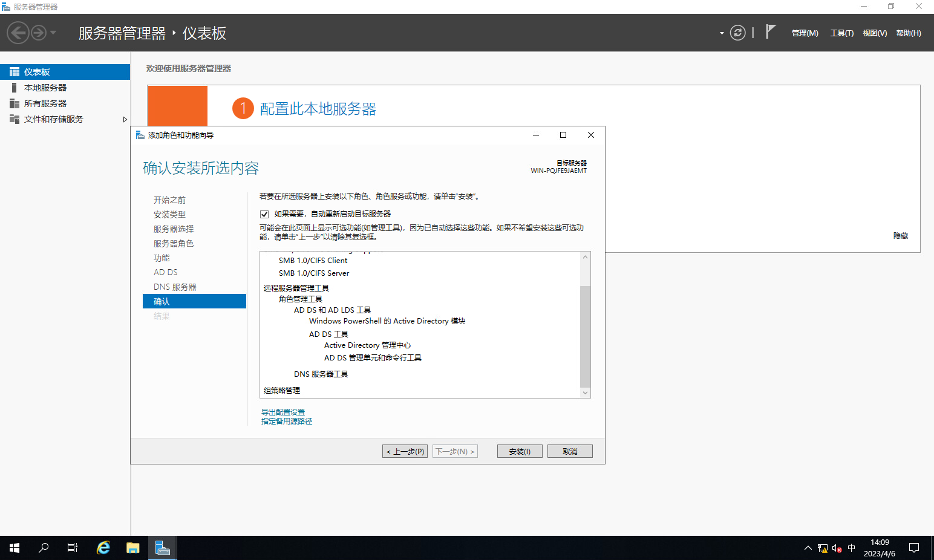Open the Windows Start menu
Image resolution: width=934 pixels, height=560 pixels.
pyautogui.click(x=15, y=548)
